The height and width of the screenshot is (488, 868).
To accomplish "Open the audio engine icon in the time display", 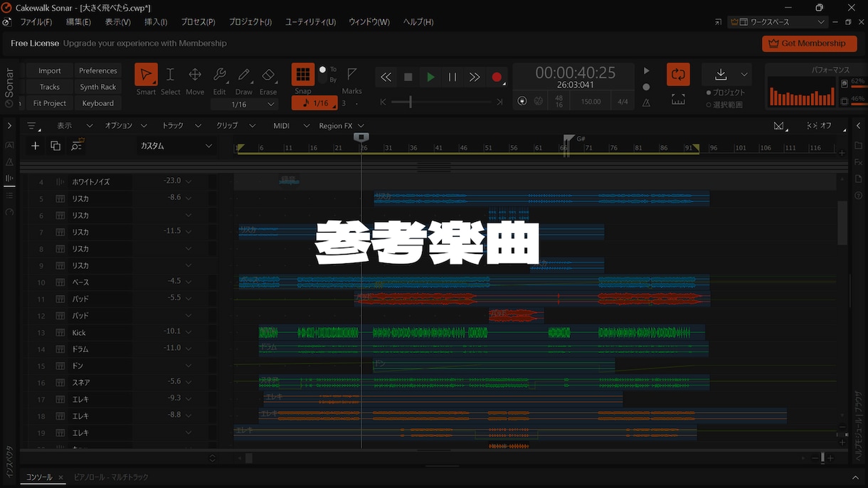I will coord(522,101).
